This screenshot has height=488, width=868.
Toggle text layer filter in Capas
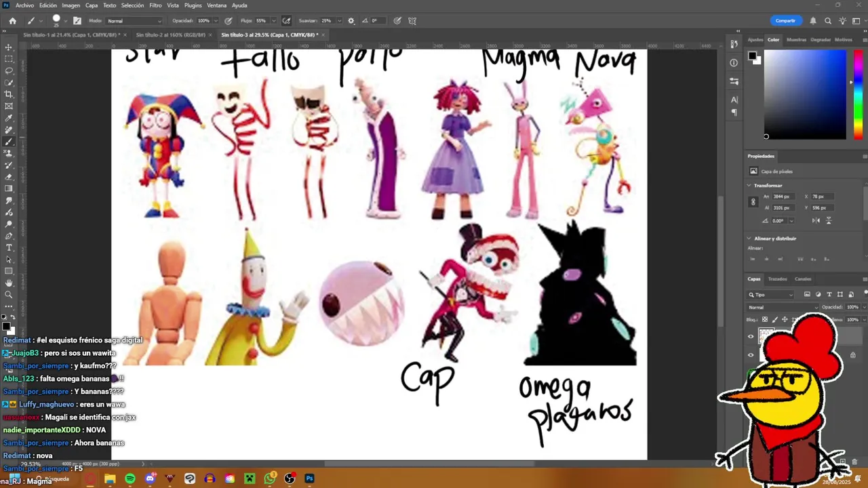[829, 294]
